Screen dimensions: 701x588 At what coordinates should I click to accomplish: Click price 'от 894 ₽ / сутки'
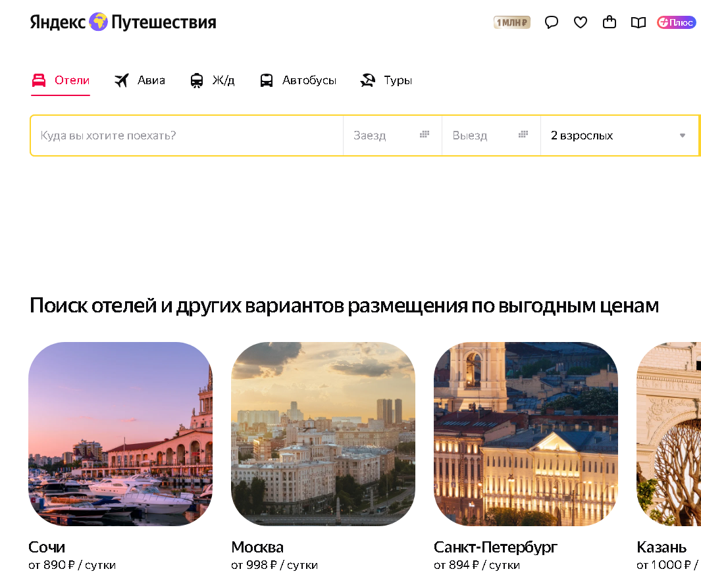477,565
